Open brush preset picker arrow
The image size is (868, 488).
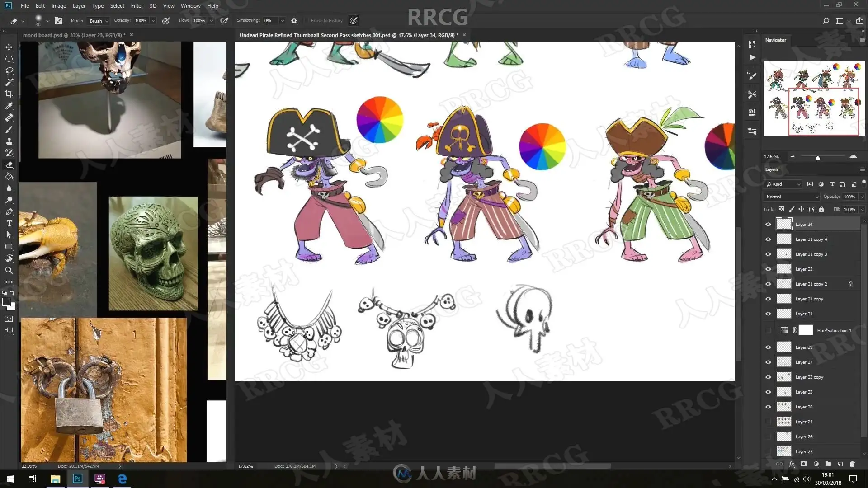click(48, 21)
